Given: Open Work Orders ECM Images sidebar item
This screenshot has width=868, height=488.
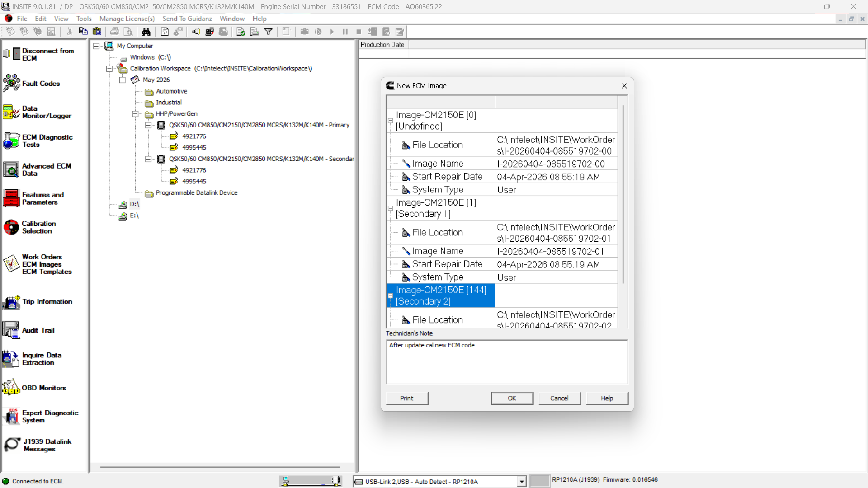Looking at the screenshot, I should pyautogui.click(x=37, y=264).
